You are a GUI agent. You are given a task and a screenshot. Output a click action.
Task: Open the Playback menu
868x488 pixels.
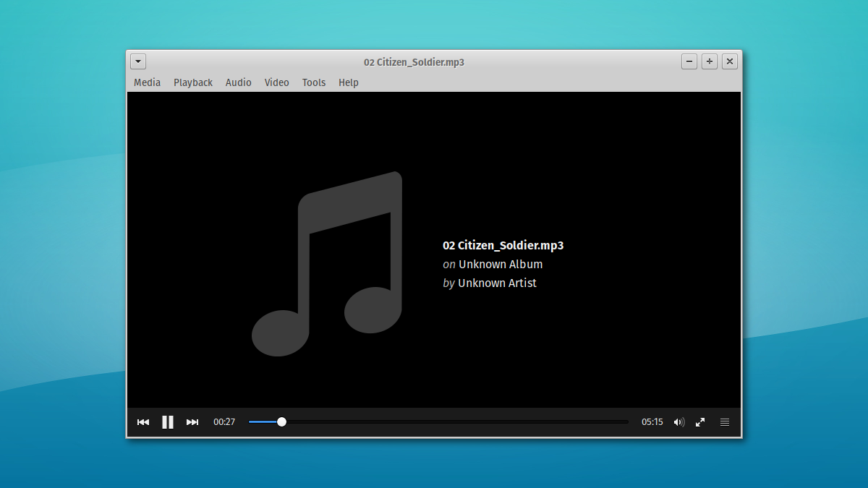[x=192, y=82]
